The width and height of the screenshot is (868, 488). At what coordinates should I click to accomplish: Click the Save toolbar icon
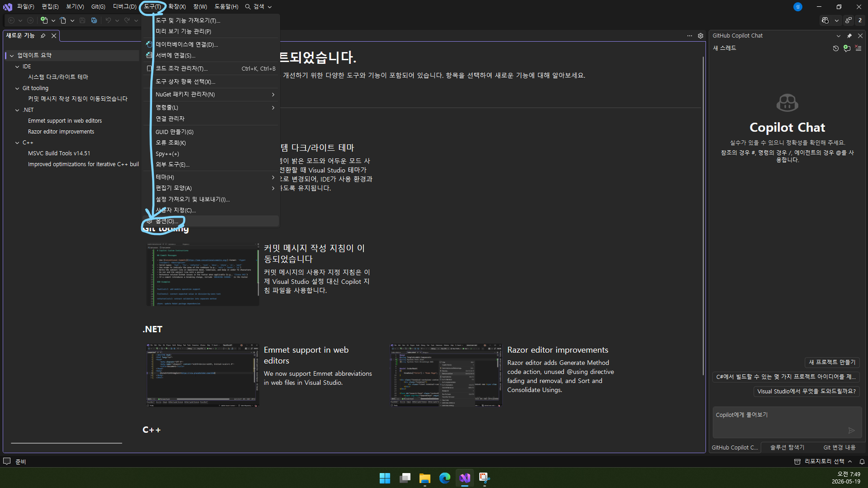click(82, 20)
